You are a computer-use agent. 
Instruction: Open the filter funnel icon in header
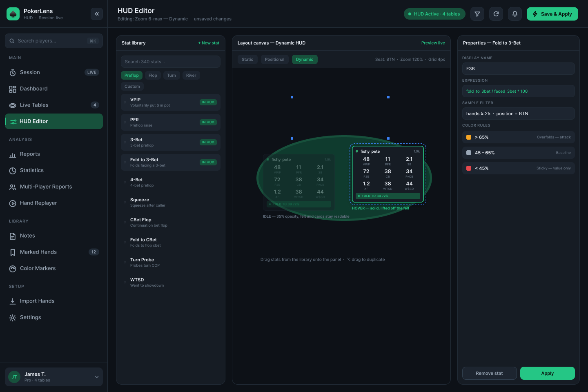tap(477, 14)
